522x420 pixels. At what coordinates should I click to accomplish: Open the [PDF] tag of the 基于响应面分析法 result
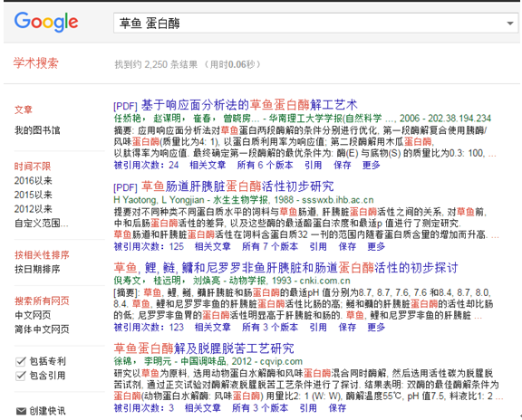tap(125, 106)
